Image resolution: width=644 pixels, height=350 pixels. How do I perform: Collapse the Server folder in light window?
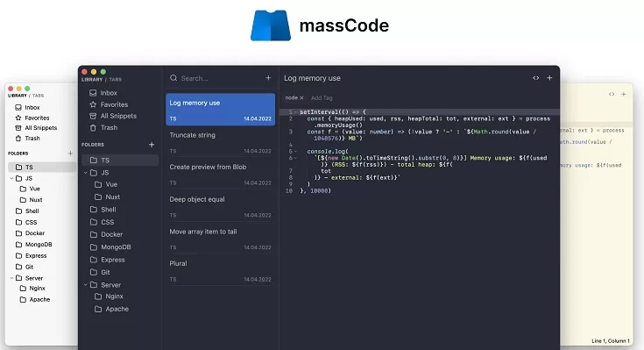11,278
